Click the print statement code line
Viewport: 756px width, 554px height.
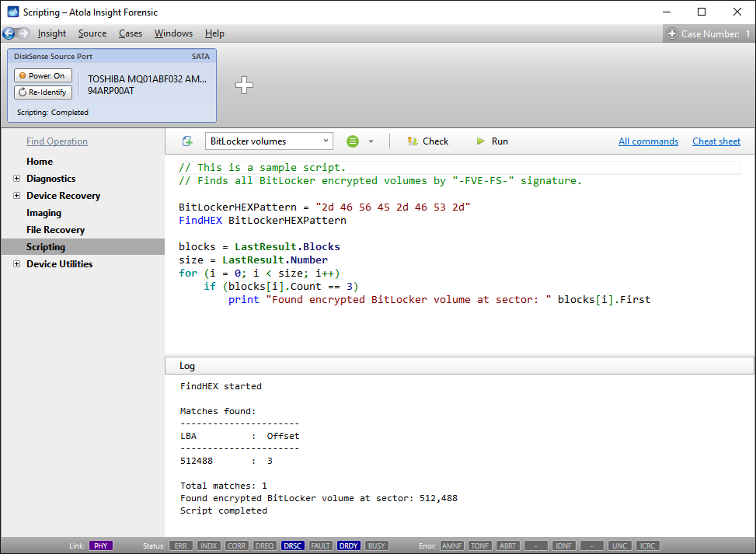(439, 299)
